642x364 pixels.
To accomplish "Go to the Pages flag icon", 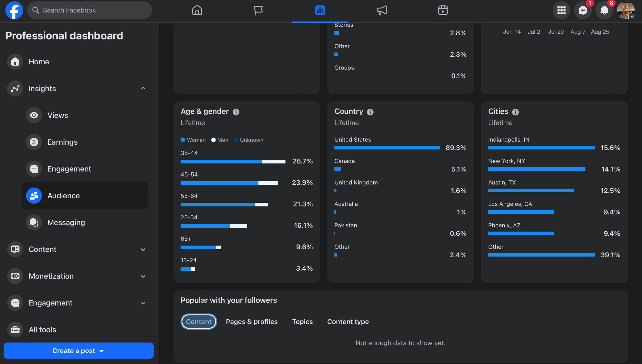I will 258,11.
